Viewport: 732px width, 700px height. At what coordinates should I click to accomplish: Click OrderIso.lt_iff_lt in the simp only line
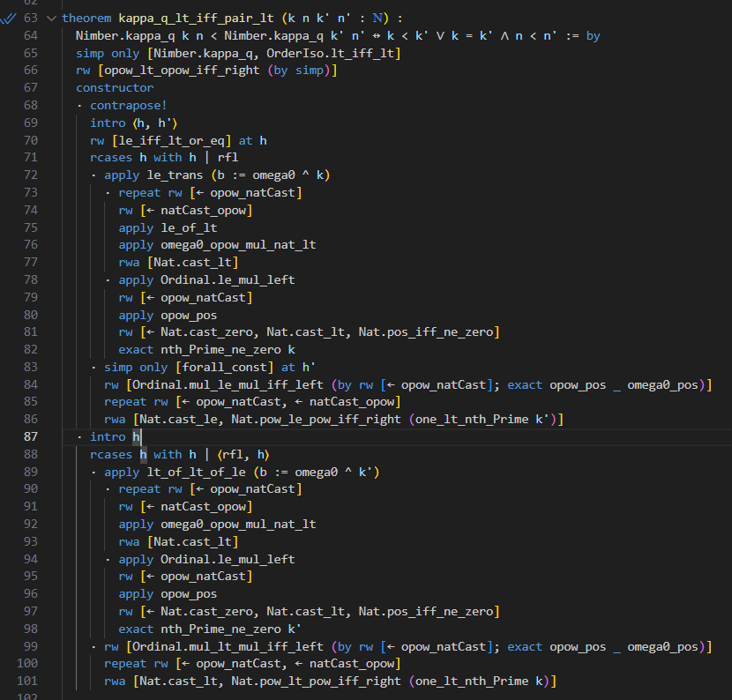(340, 53)
